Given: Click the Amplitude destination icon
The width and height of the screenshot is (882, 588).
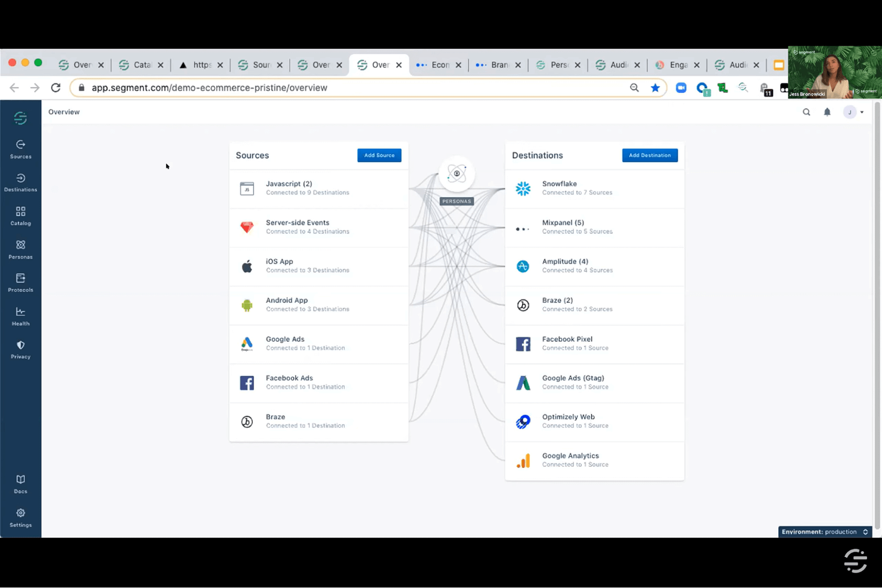Looking at the screenshot, I should click(x=523, y=266).
